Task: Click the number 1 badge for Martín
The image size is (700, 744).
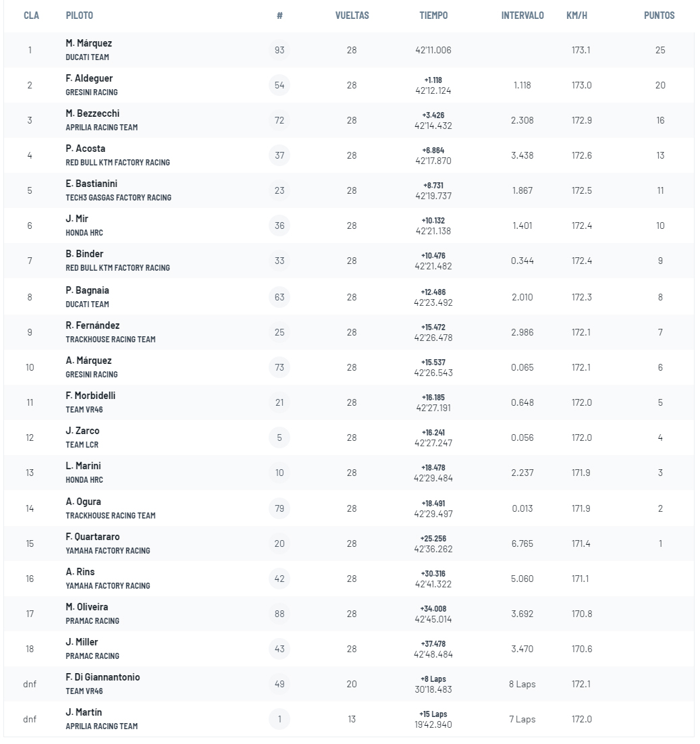Action: (279, 719)
